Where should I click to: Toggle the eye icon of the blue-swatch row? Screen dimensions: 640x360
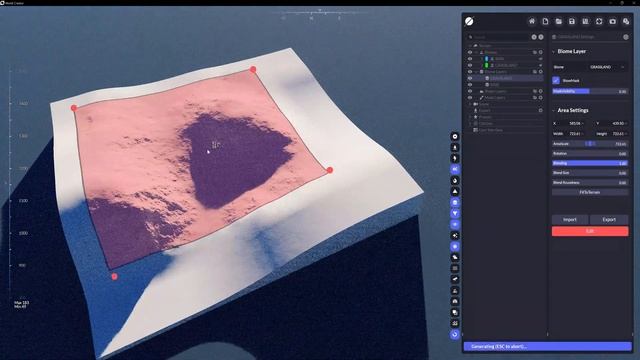470,59
